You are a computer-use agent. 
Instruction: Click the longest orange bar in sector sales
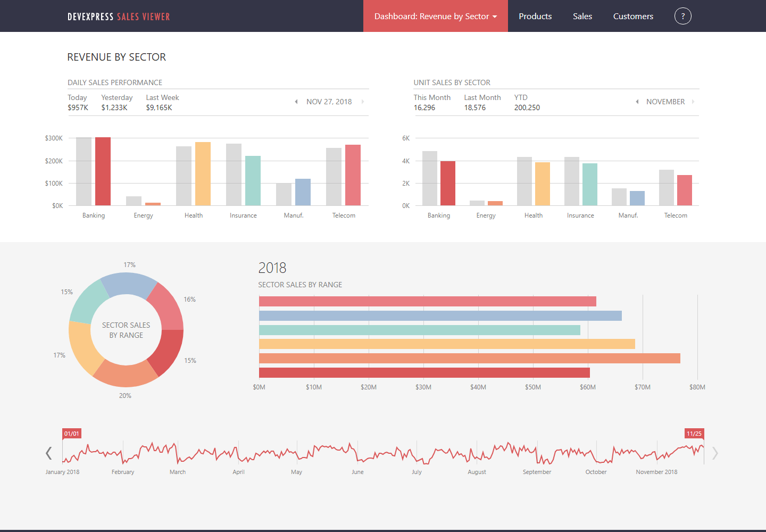(470, 359)
